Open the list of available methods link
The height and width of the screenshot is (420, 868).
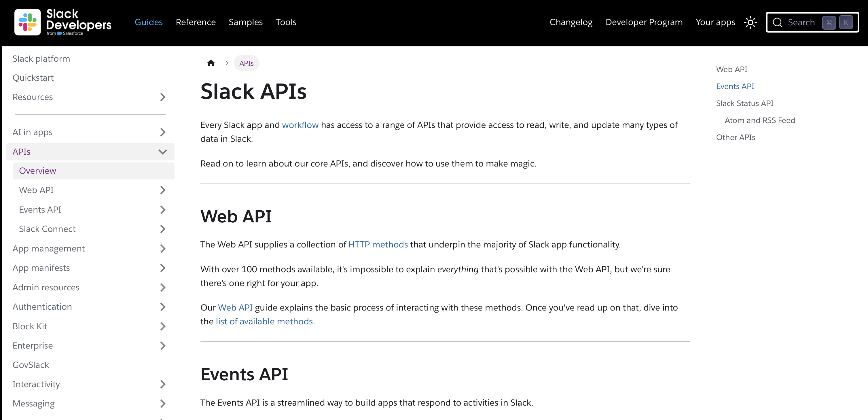click(264, 321)
